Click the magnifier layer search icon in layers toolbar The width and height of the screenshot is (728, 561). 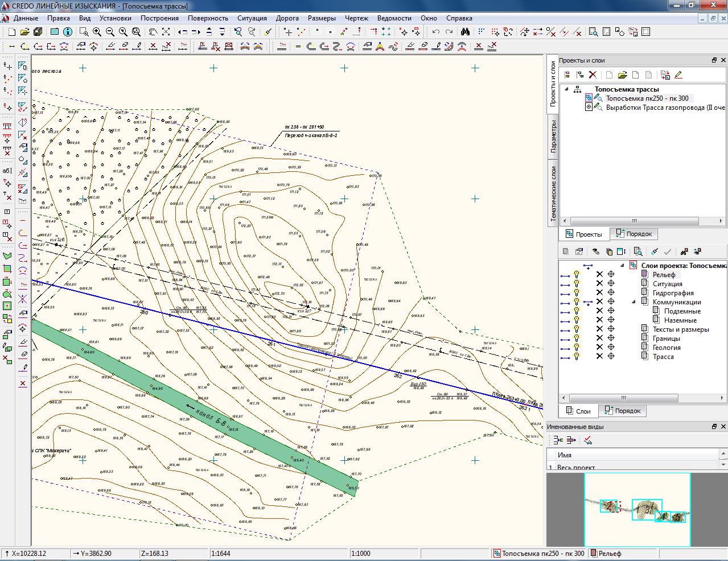click(638, 251)
